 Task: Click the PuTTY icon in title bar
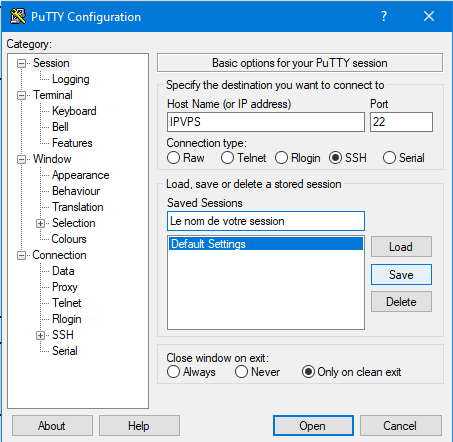click(18, 16)
